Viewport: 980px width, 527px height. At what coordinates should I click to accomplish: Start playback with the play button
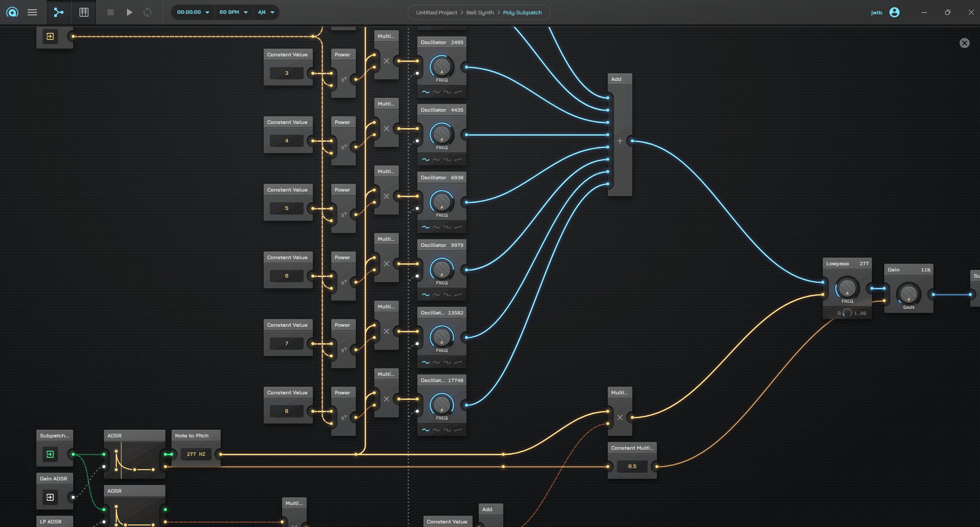(130, 12)
